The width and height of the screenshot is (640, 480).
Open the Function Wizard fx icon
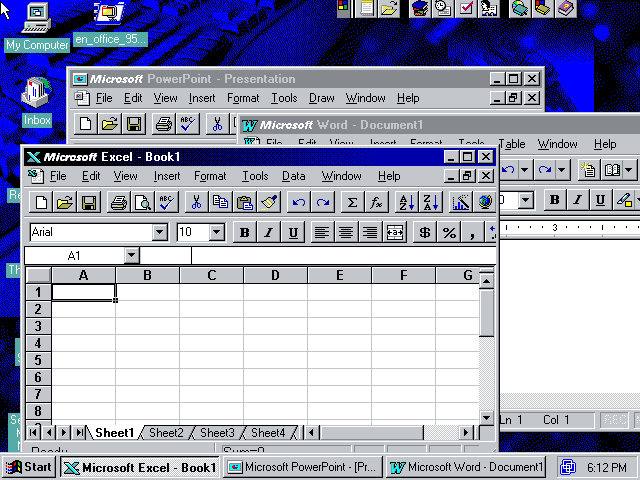click(x=376, y=202)
